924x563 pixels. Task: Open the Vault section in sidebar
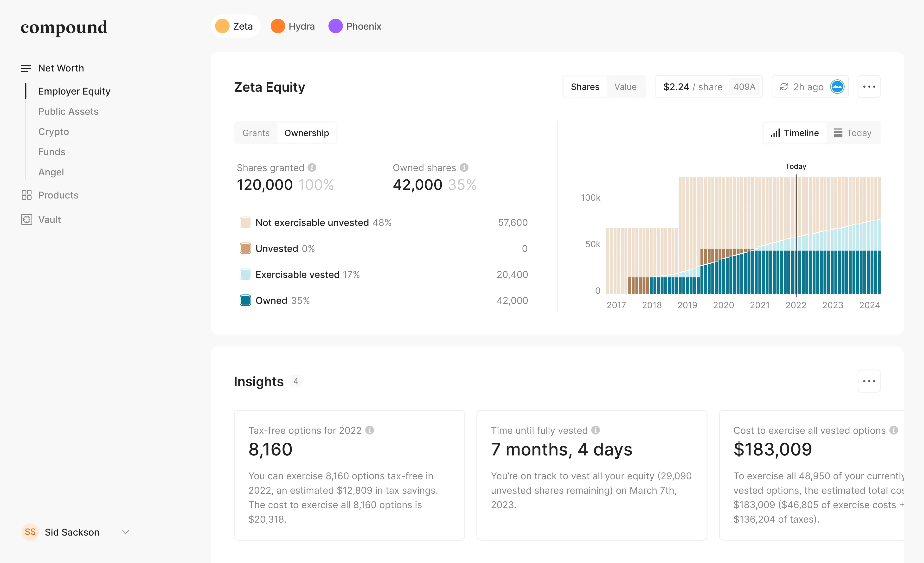[49, 220]
